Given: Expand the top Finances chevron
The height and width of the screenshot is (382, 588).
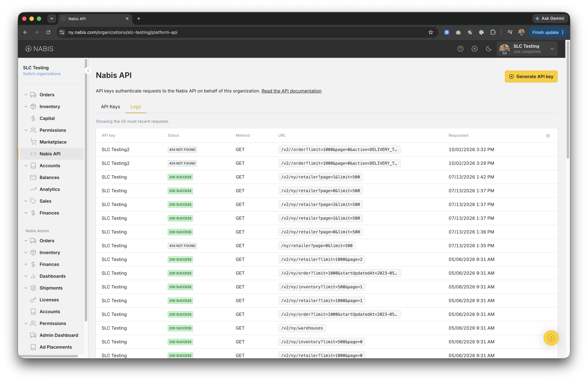Looking at the screenshot, I should [26, 213].
